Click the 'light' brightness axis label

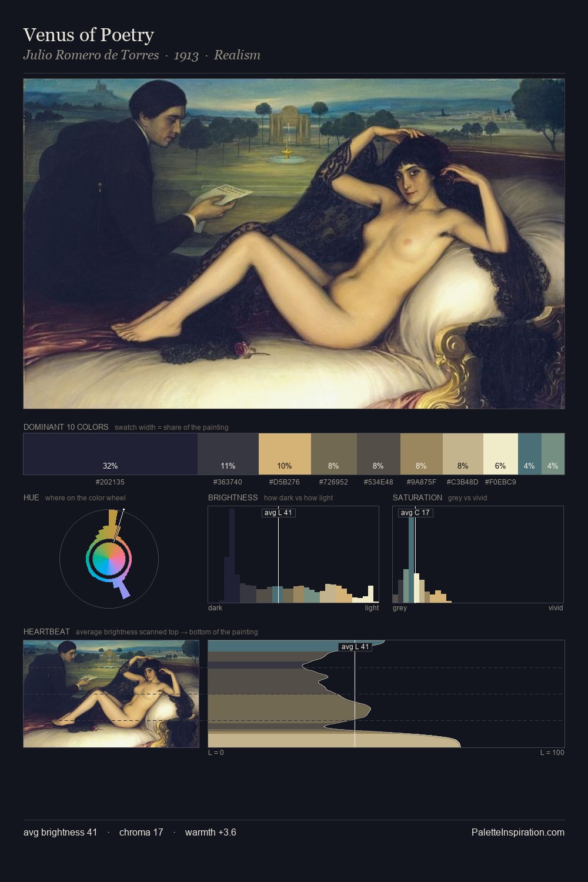point(372,608)
